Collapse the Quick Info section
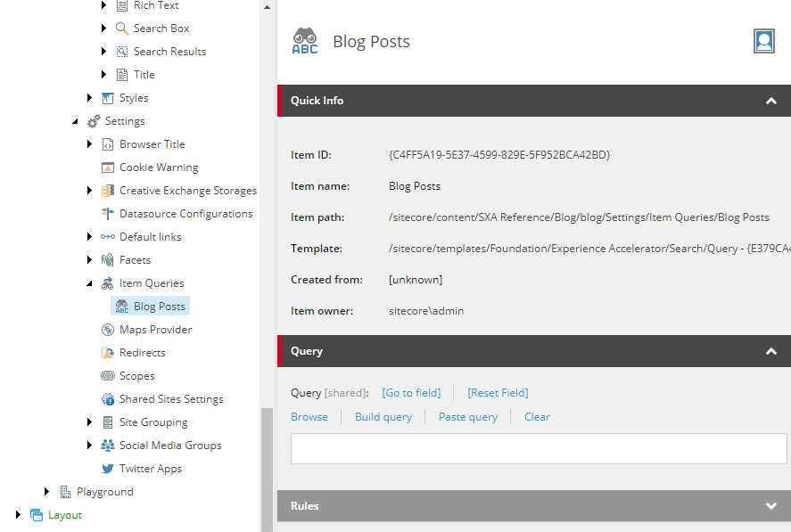The image size is (791, 532). pos(770,101)
